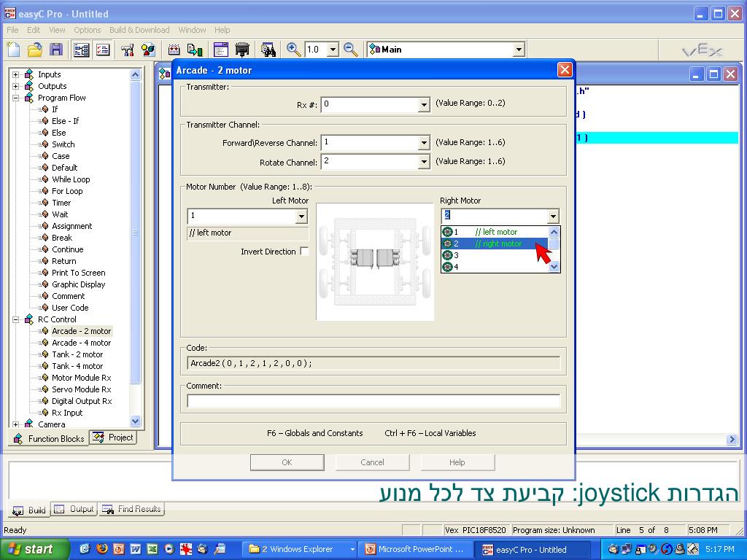The width and height of the screenshot is (747, 560).
Task: Select motor 4 in the dropdown list
Action: click(495, 267)
